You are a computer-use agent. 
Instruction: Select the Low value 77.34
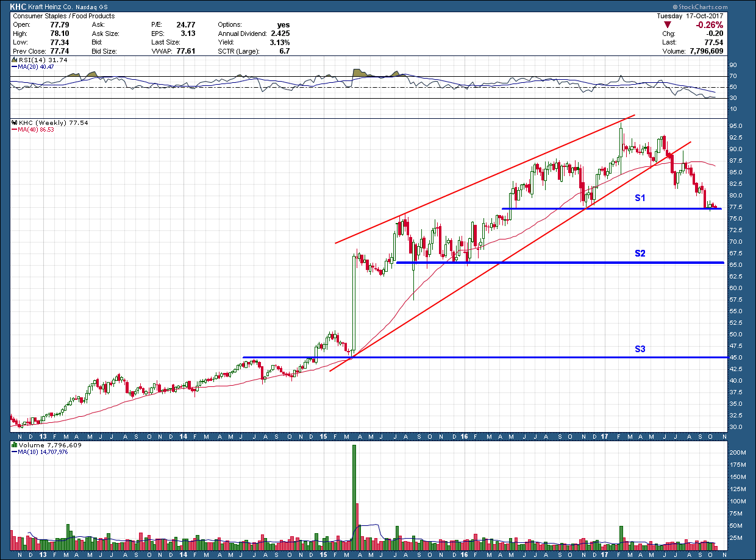point(59,43)
